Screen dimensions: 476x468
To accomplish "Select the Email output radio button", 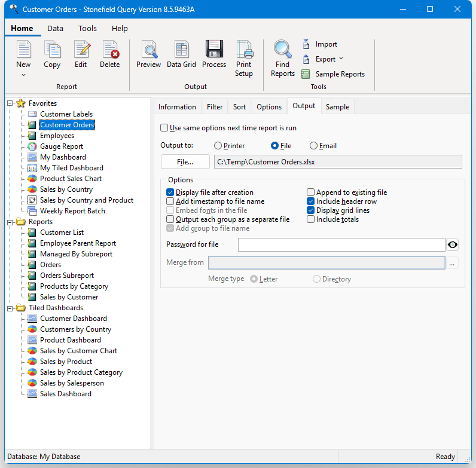I will click(313, 146).
